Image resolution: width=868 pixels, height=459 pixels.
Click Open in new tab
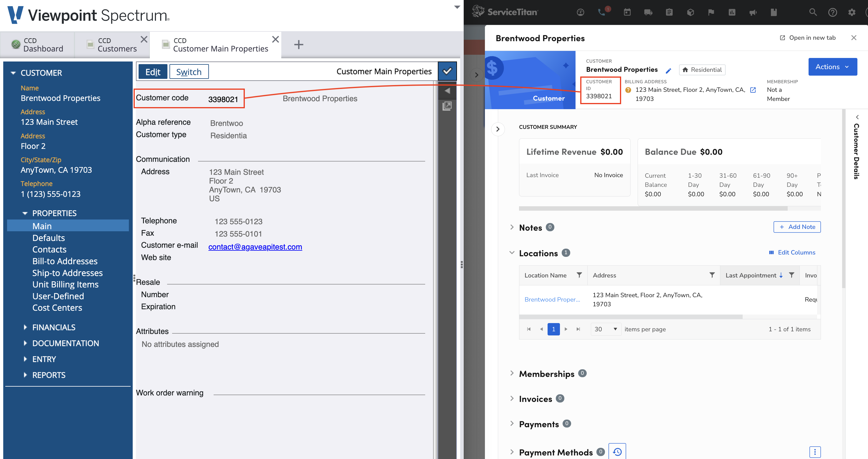(x=808, y=38)
